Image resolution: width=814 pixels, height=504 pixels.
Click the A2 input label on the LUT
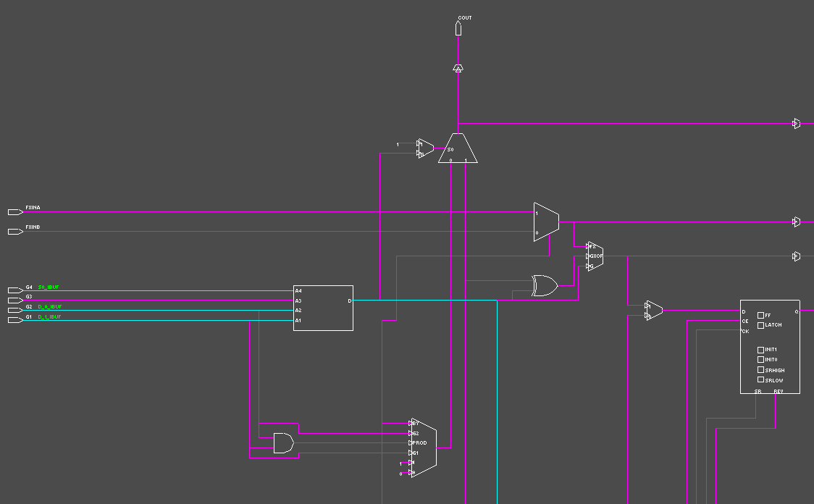[298, 311]
